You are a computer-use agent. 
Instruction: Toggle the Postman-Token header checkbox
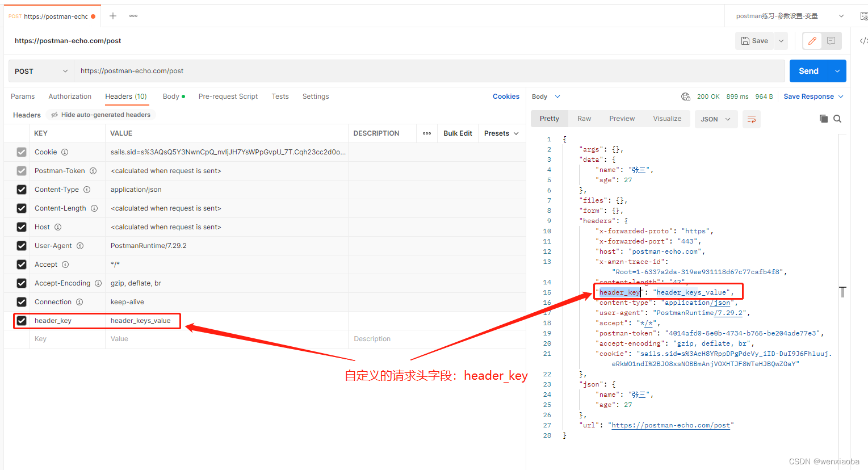point(22,171)
